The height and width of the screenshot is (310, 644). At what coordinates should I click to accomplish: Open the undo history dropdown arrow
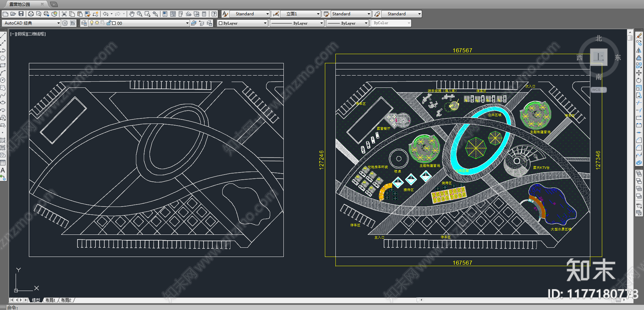[111, 14]
